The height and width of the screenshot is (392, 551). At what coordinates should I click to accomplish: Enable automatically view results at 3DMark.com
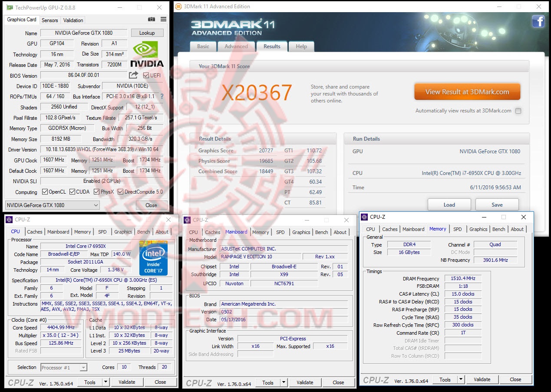[518, 111]
